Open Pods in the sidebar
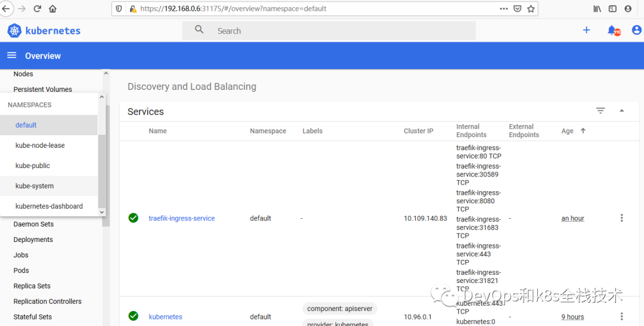 [x=21, y=271]
